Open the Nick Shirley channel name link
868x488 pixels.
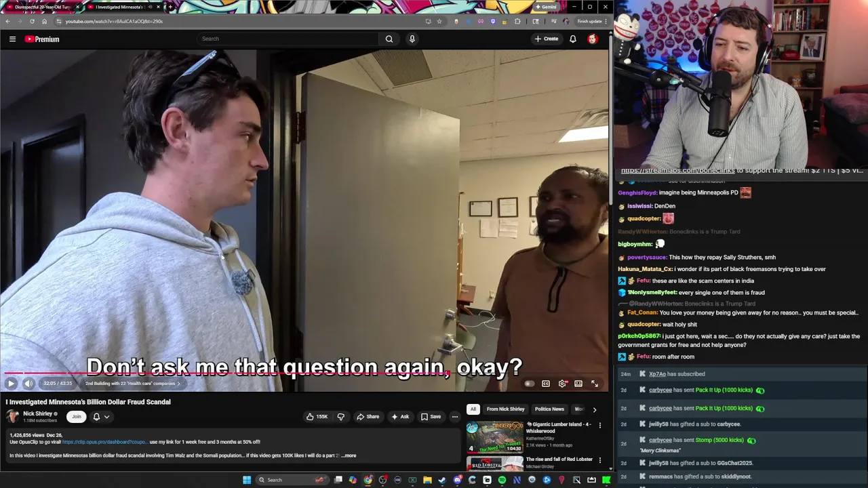coord(37,413)
